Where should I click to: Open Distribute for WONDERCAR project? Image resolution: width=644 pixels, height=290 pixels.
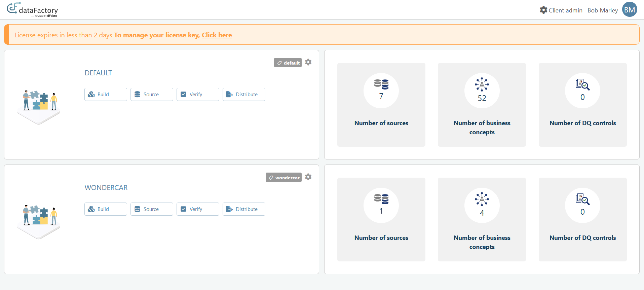(x=244, y=209)
